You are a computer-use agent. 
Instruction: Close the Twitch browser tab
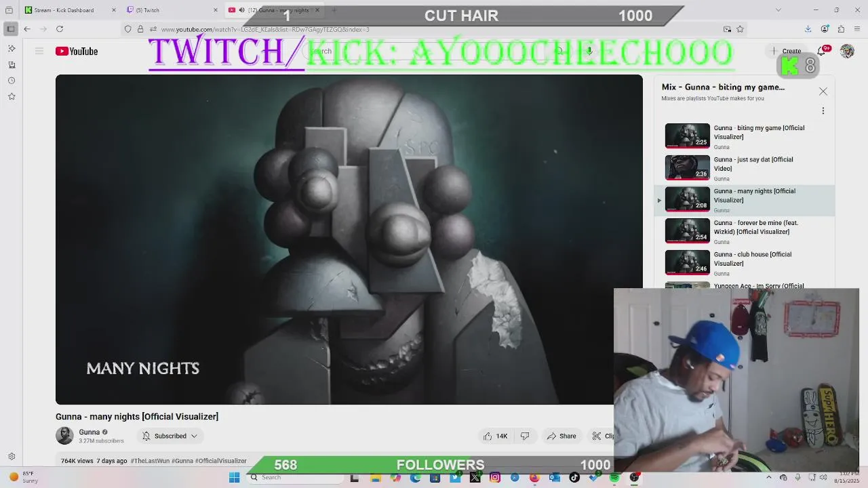click(216, 10)
